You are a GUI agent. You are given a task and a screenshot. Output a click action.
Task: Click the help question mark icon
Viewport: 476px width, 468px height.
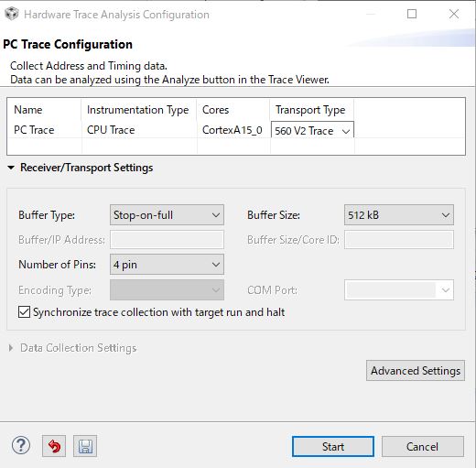coord(21,445)
